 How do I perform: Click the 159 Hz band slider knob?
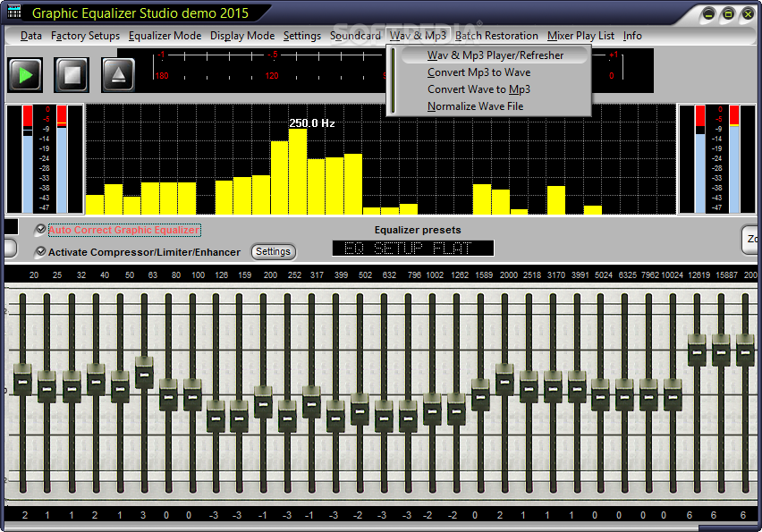(x=239, y=417)
